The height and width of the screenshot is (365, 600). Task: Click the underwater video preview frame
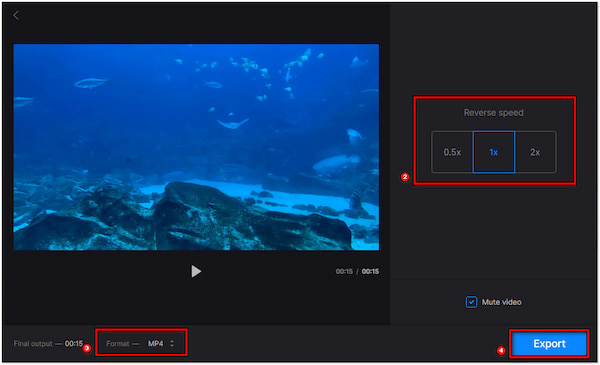click(196, 147)
